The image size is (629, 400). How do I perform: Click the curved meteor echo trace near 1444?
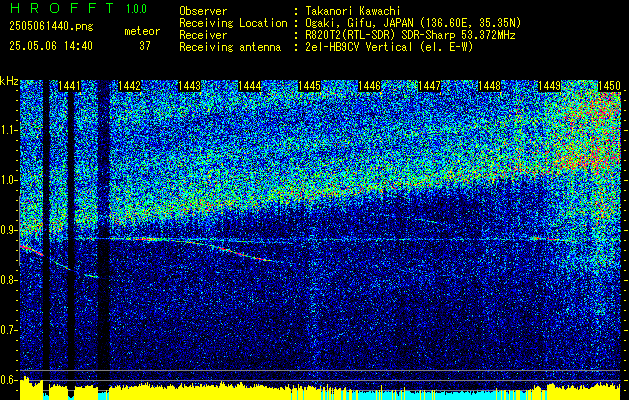click(x=235, y=252)
